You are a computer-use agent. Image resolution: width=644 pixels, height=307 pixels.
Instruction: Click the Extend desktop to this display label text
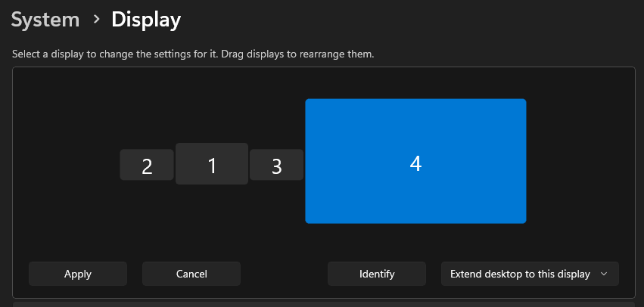point(520,274)
